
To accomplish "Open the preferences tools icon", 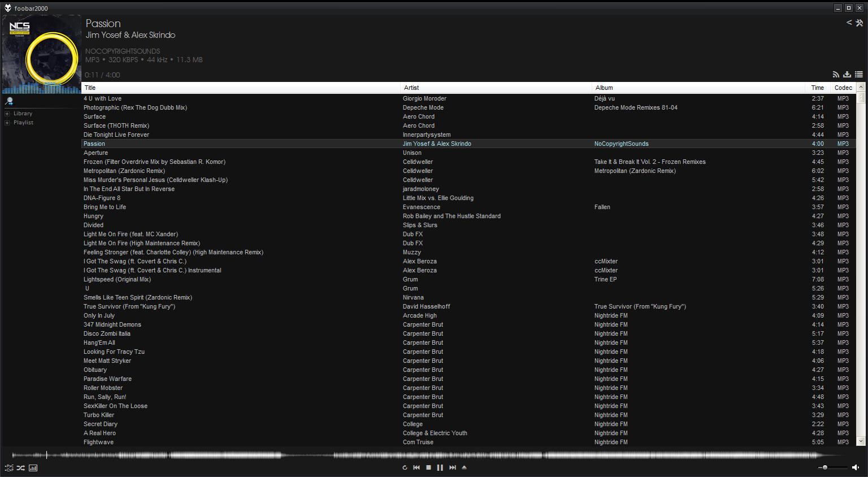I will pyautogui.click(x=860, y=23).
